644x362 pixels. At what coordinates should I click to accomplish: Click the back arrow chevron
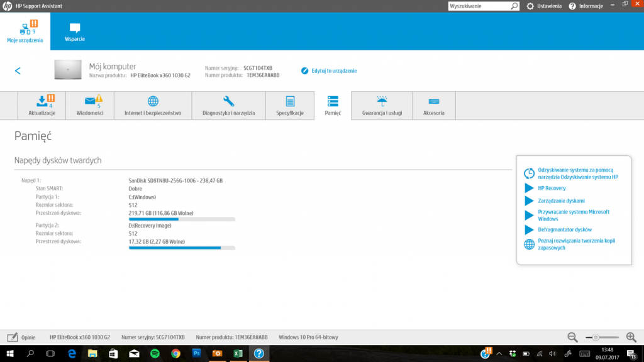(18, 71)
